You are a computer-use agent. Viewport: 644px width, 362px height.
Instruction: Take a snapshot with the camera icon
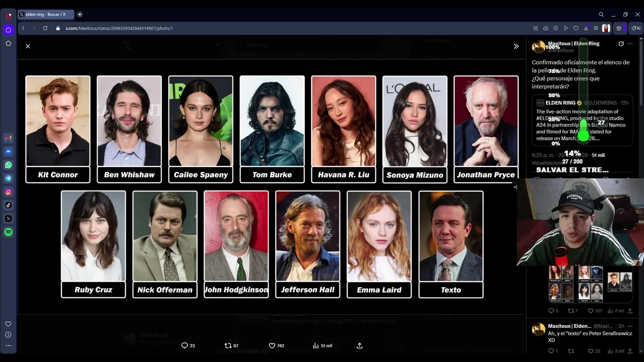(546, 28)
